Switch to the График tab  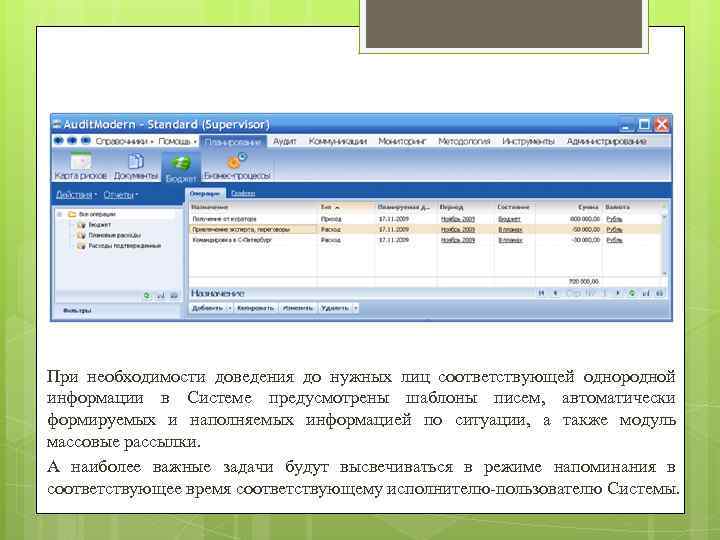[x=243, y=194]
